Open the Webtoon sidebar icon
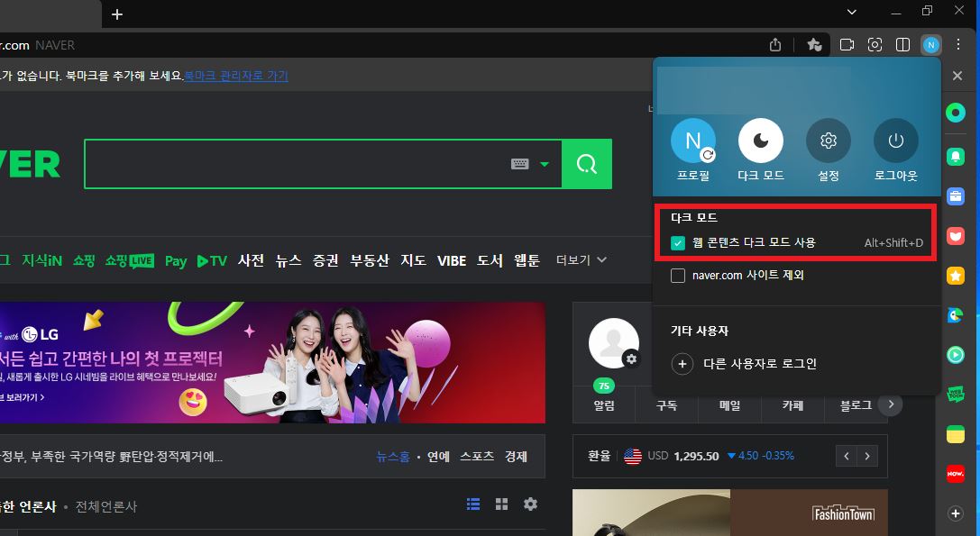The image size is (980, 536). (x=955, y=395)
